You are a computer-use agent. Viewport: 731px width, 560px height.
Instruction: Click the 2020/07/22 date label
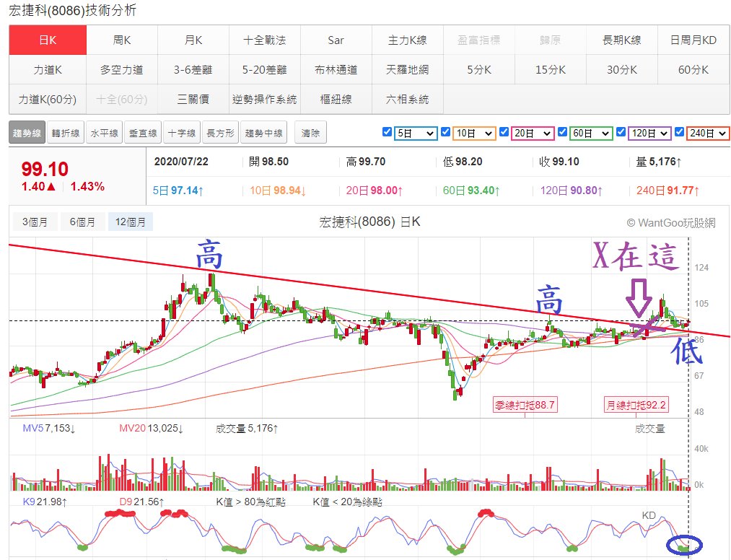[181, 162]
